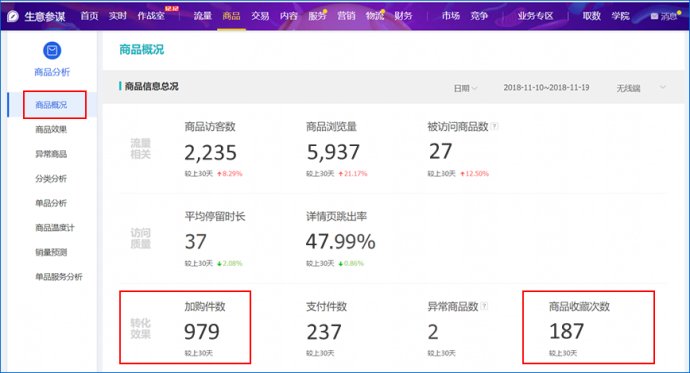Open the 竞争 menu
The height and width of the screenshot is (373, 690).
[x=479, y=16]
